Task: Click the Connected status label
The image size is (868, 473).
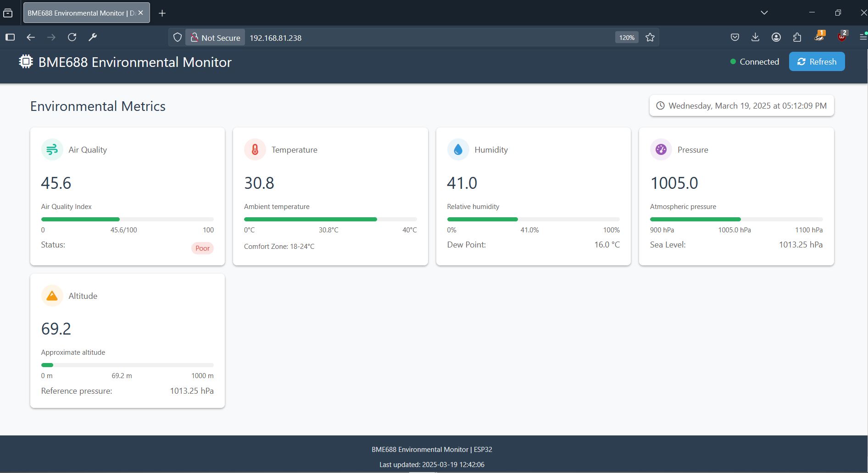Action: [x=759, y=61]
